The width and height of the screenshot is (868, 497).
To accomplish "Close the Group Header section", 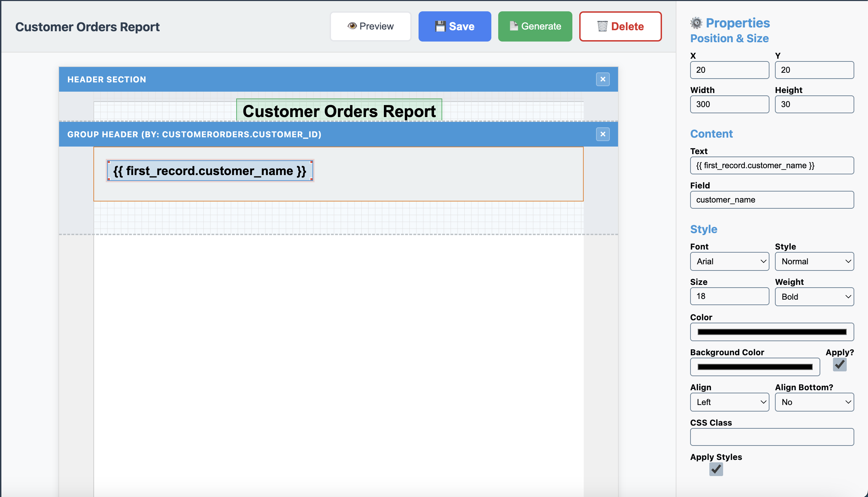I will [x=603, y=134].
